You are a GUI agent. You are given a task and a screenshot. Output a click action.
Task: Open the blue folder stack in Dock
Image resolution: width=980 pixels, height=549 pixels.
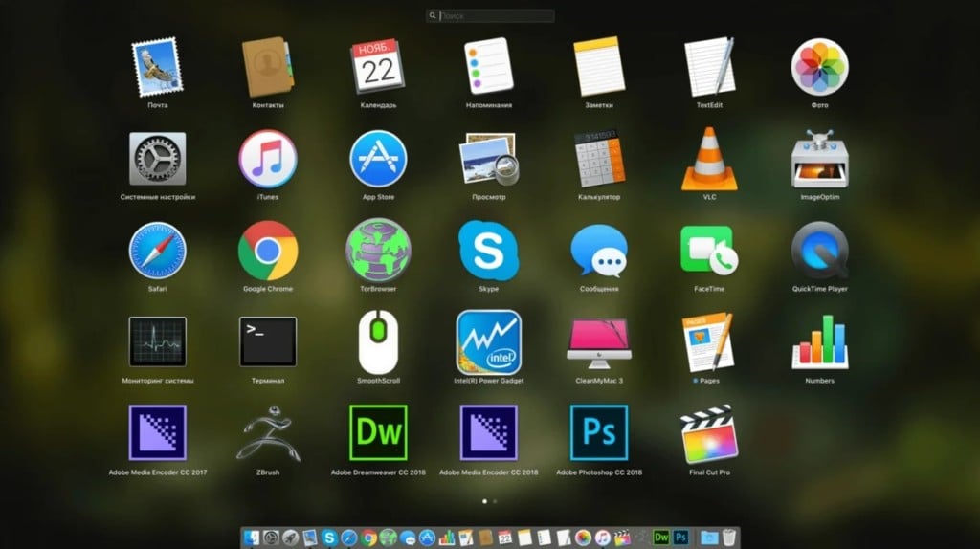709,538
